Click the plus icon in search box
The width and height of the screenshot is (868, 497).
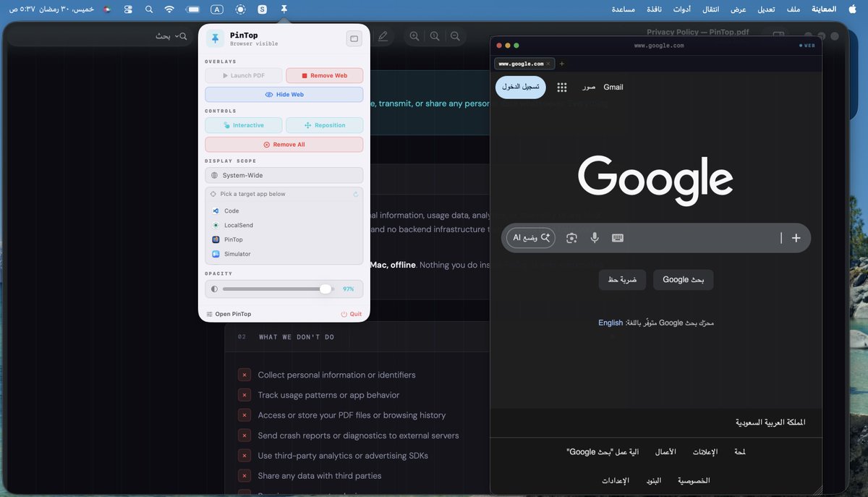(796, 238)
